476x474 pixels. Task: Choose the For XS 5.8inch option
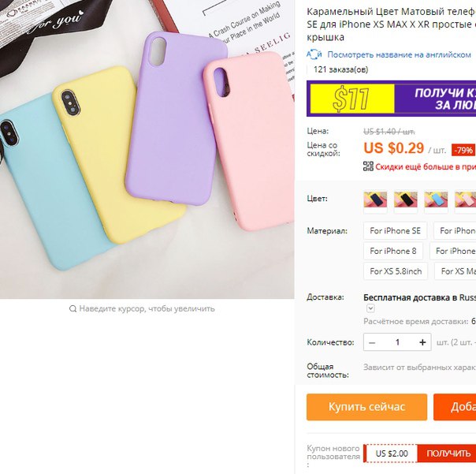point(396,271)
